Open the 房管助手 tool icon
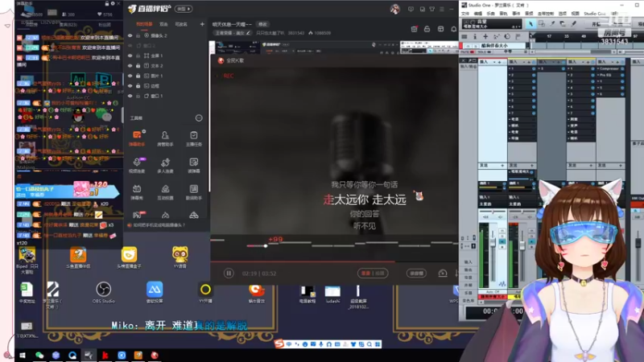Viewport: 644px width, 362px height. tap(165, 138)
